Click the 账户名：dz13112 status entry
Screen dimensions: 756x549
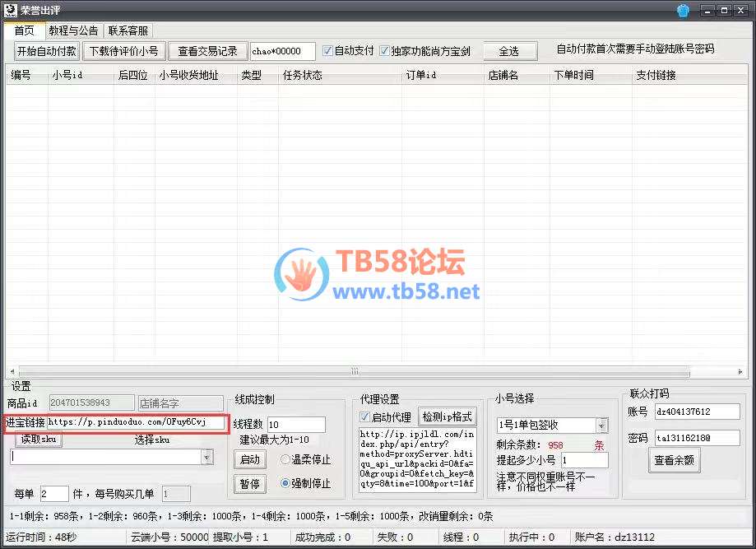pos(615,537)
